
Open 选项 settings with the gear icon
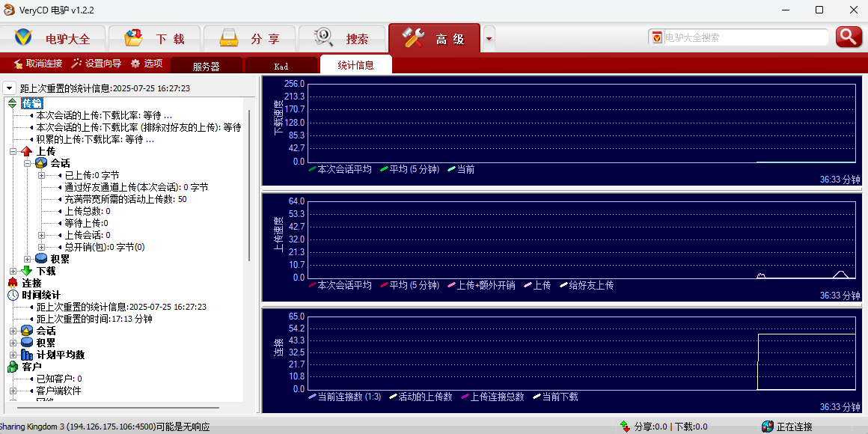(135, 64)
